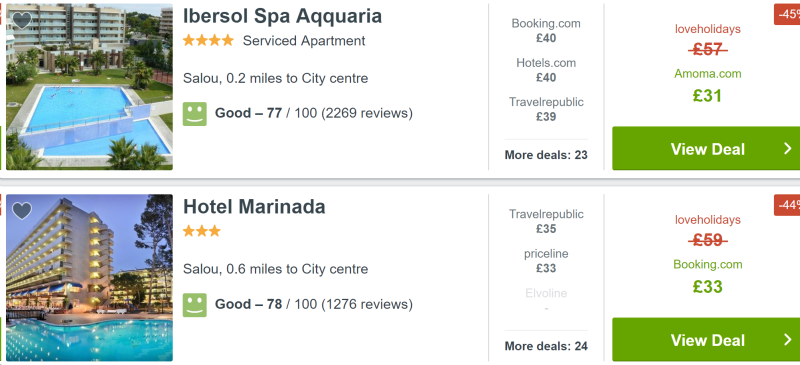
Task: View the Ibersol pool photo thumbnail
Action: 89,87
